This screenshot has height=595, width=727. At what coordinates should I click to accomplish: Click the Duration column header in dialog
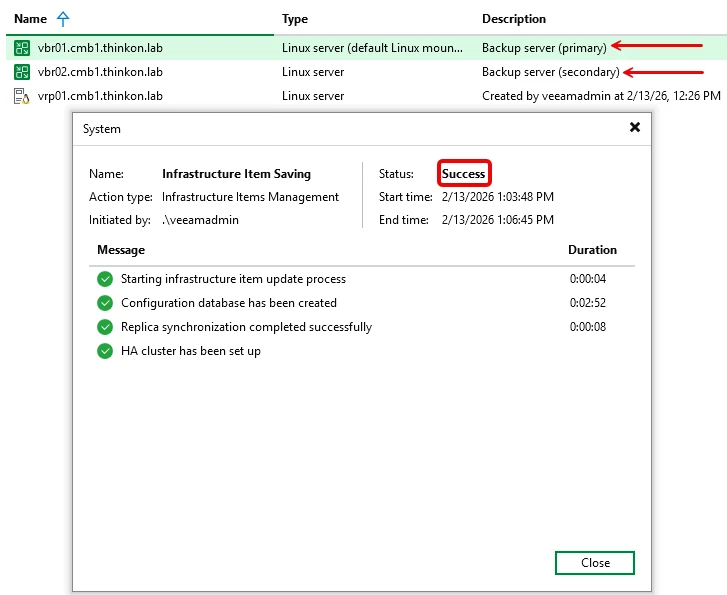(x=592, y=250)
